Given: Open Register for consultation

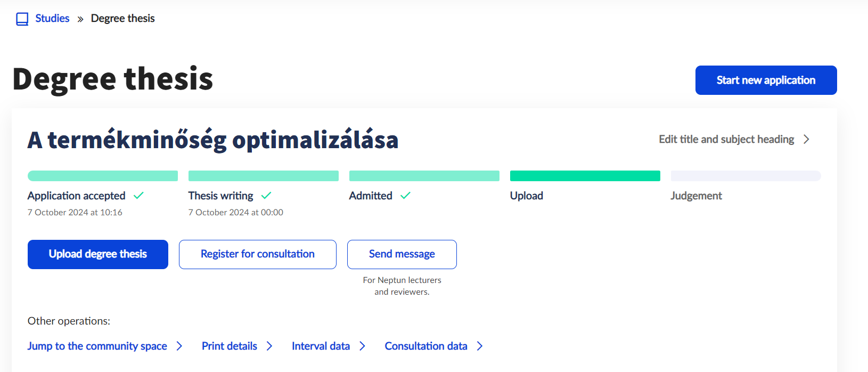Looking at the screenshot, I should pyautogui.click(x=258, y=254).
